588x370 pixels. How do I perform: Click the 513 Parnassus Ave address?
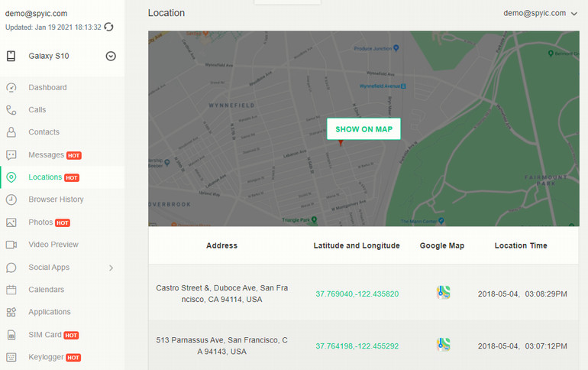click(222, 346)
